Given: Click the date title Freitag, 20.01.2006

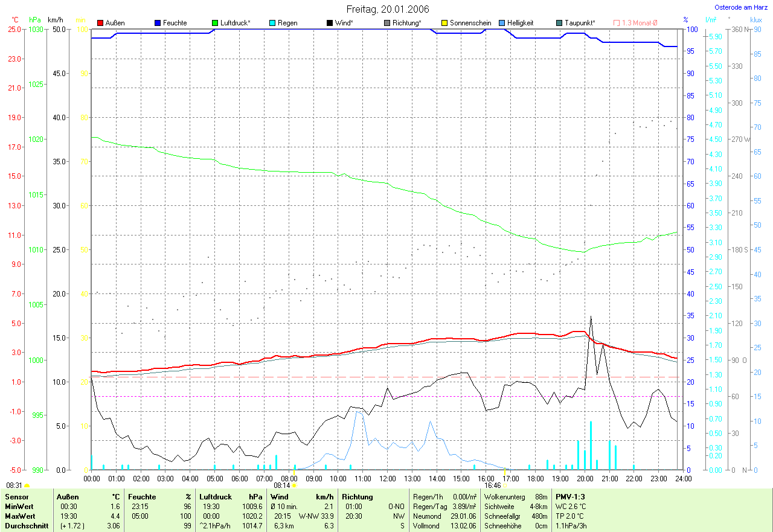Looking at the screenshot, I should [x=388, y=9].
